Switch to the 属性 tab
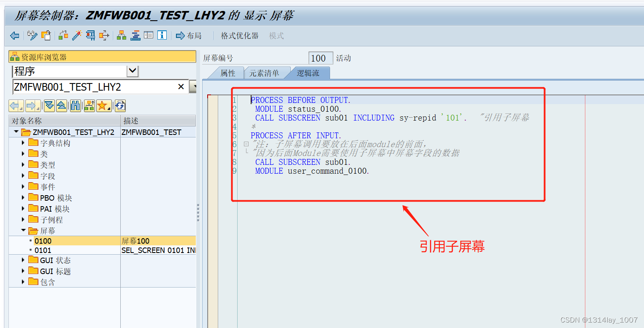The height and width of the screenshot is (328, 644). (x=227, y=73)
